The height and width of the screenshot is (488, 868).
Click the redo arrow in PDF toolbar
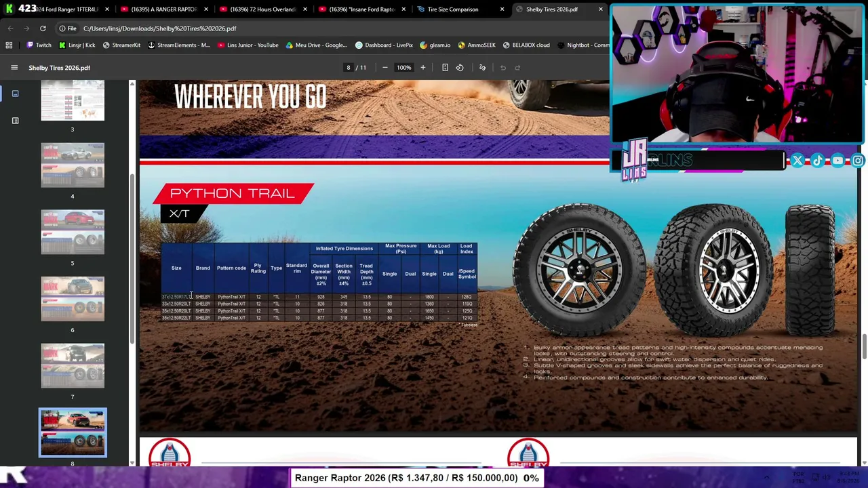[517, 68]
